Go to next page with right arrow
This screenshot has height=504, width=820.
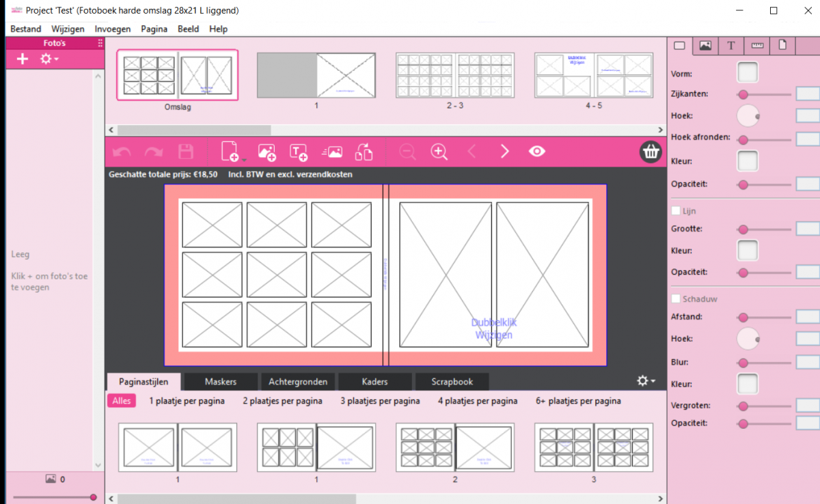coord(504,152)
